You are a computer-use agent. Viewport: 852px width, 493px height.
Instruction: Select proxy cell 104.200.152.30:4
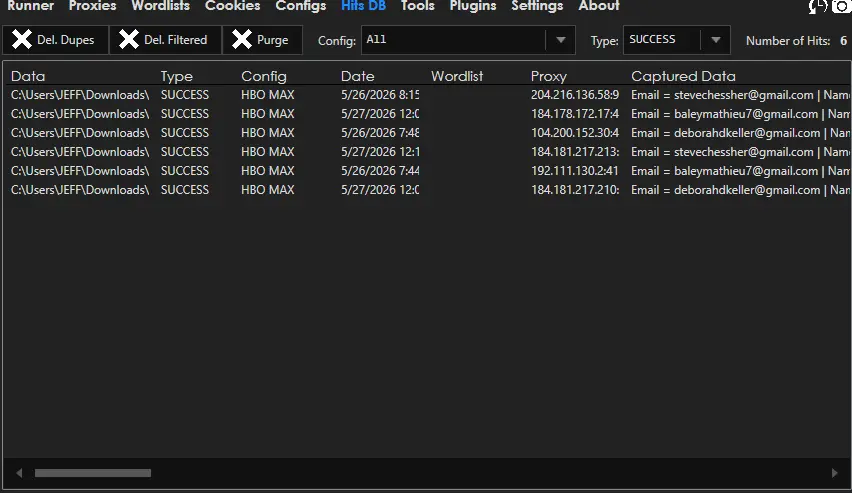(x=575, y=133)
